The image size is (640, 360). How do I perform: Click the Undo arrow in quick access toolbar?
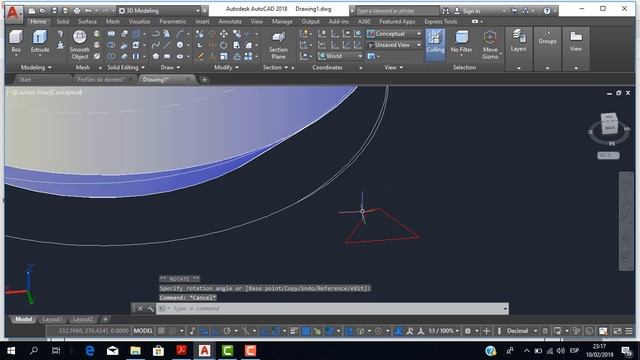88,11
